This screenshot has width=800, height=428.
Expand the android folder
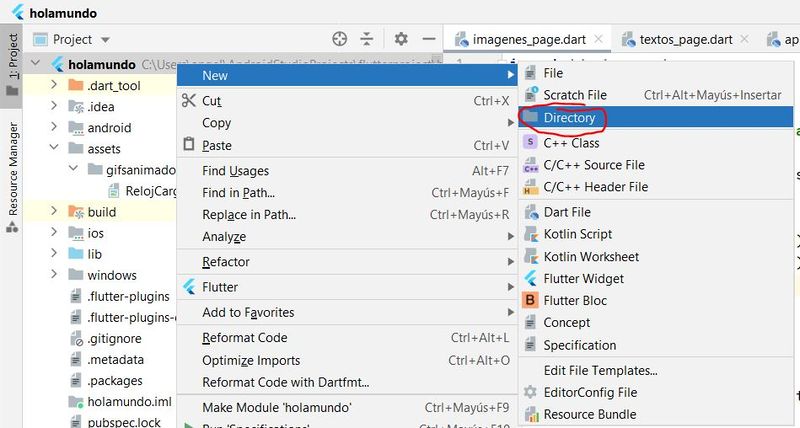coord(54,127)
